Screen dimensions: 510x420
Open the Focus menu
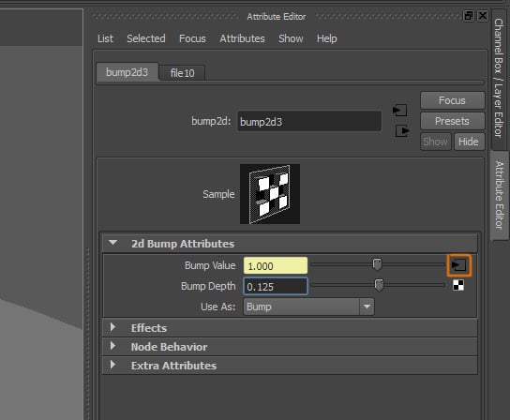[x=192, y=38]
